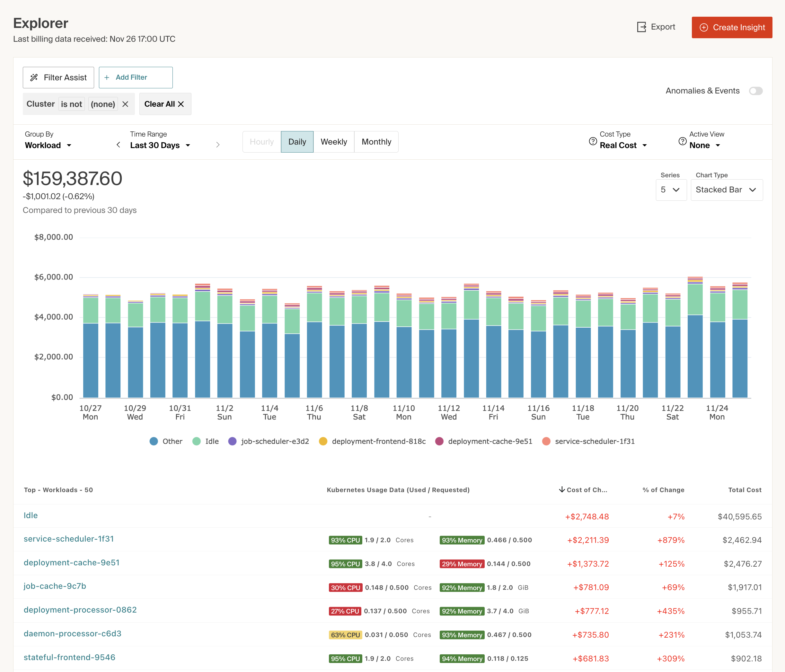
Task: Switch to the Weekly view tab
Action: point(334,142)
